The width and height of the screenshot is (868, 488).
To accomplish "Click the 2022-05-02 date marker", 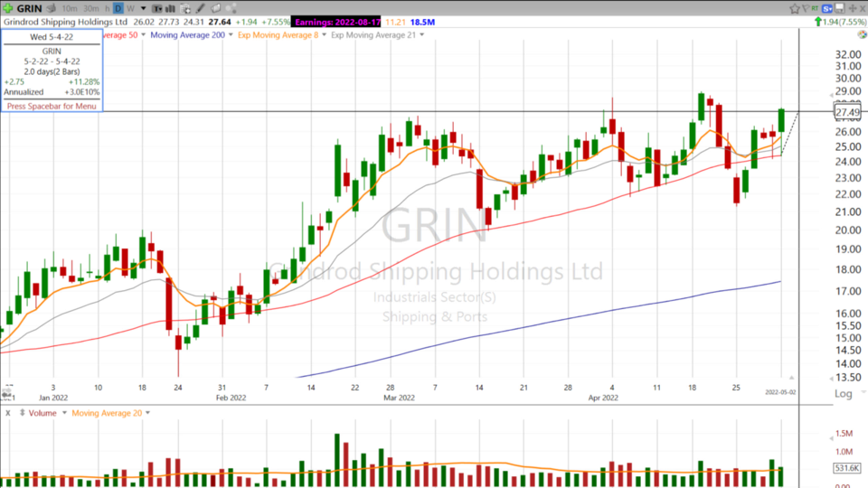I will point(780,392).
